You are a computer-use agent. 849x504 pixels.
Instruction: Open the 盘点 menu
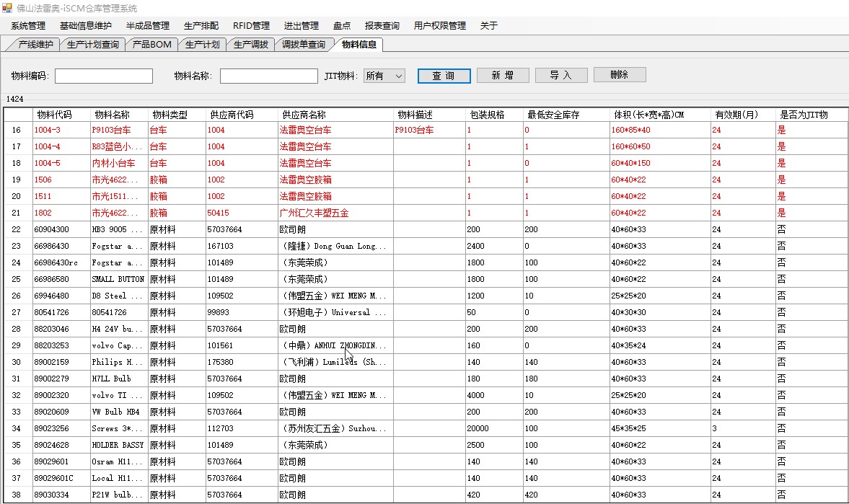[342, 25]
